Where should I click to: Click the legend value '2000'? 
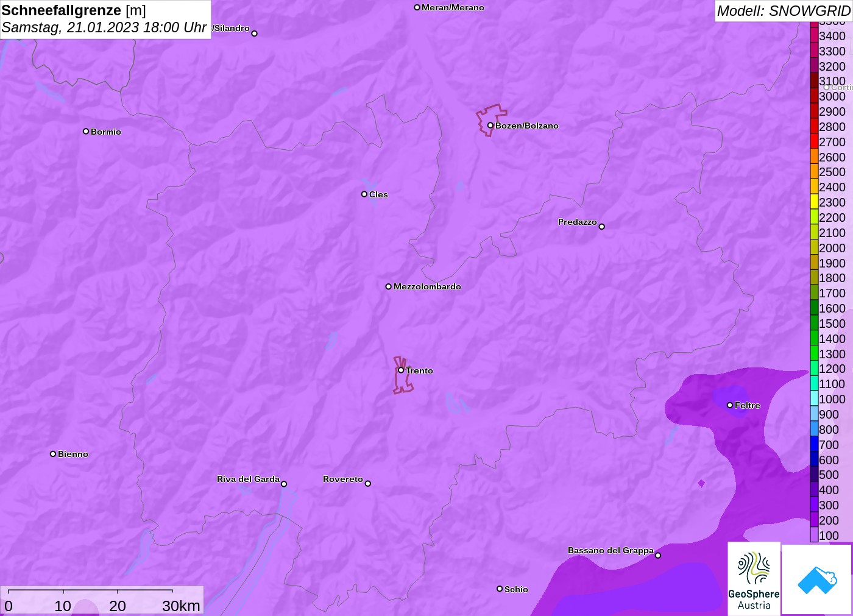pos(832,247)
